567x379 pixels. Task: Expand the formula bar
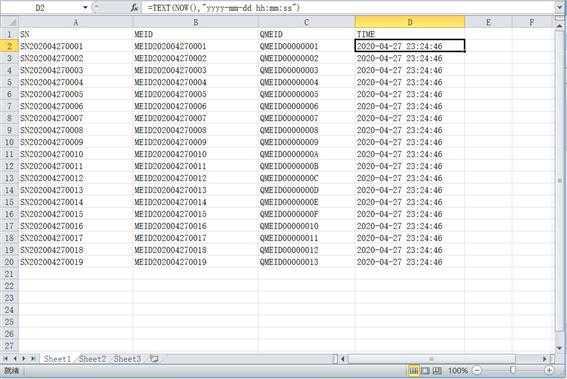coord(560,7)
